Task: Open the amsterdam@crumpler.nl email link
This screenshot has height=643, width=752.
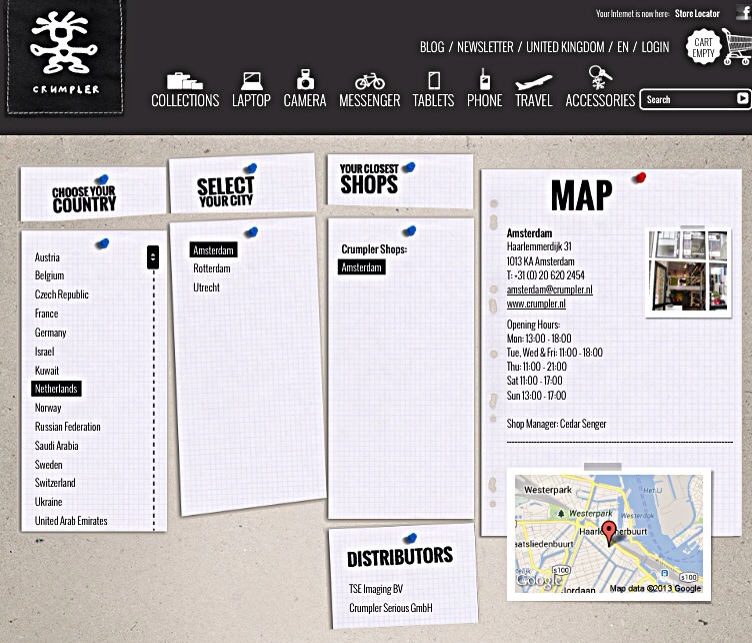Action: tap(549, 289)
